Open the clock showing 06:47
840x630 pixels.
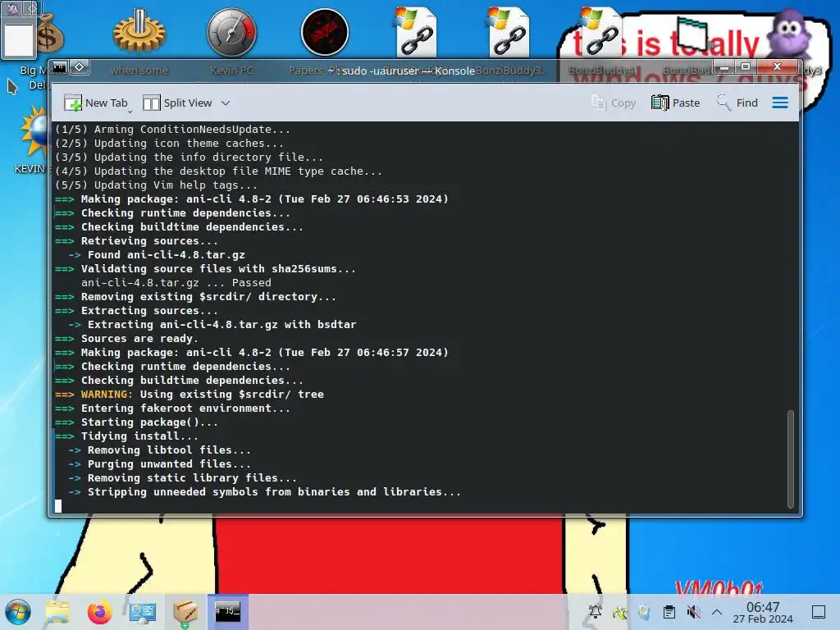click(x=763, y=612)
